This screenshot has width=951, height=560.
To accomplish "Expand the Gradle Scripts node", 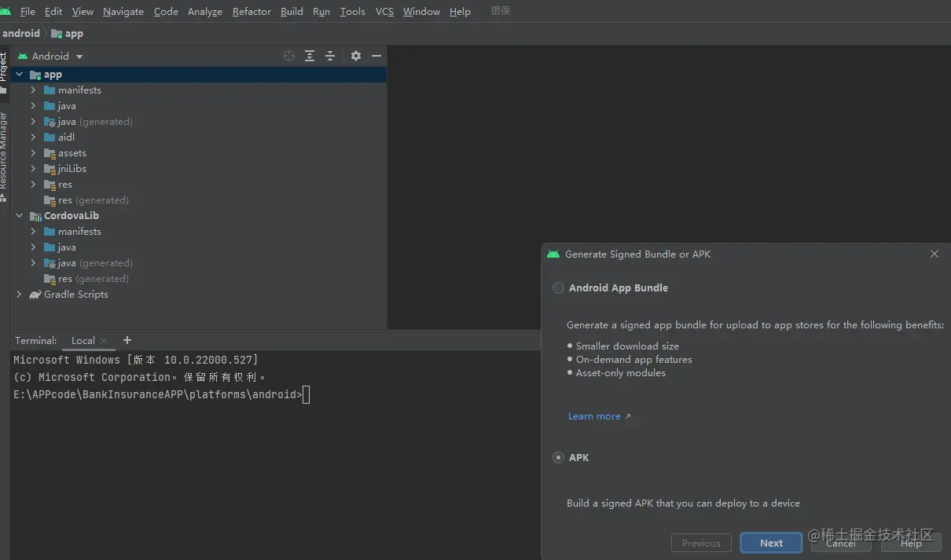I will coord(20,295).
